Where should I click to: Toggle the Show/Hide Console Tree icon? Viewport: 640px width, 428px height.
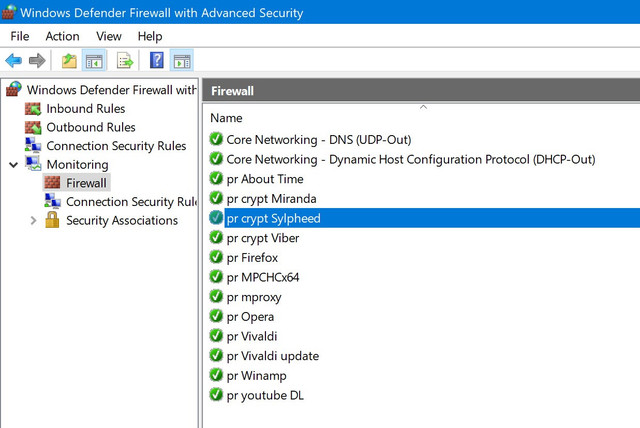(94, 61)
